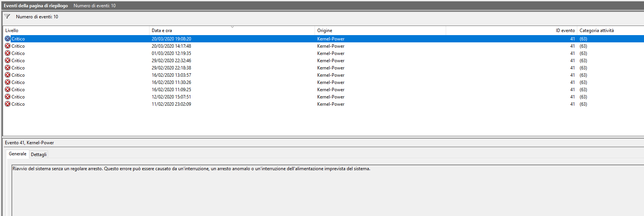Click critical error icon for 16/02/2020 11:30:26
This screenshot has height=216, width=644.
tap(8, 82)
